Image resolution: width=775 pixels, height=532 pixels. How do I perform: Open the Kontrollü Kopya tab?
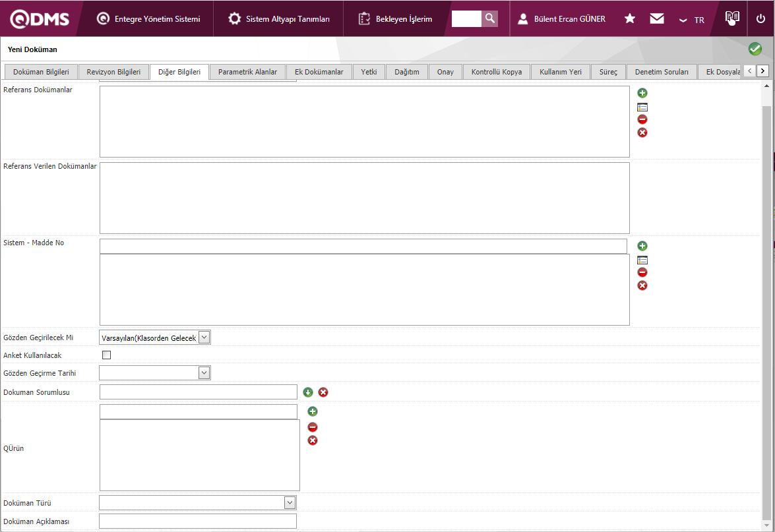(497, 72)
